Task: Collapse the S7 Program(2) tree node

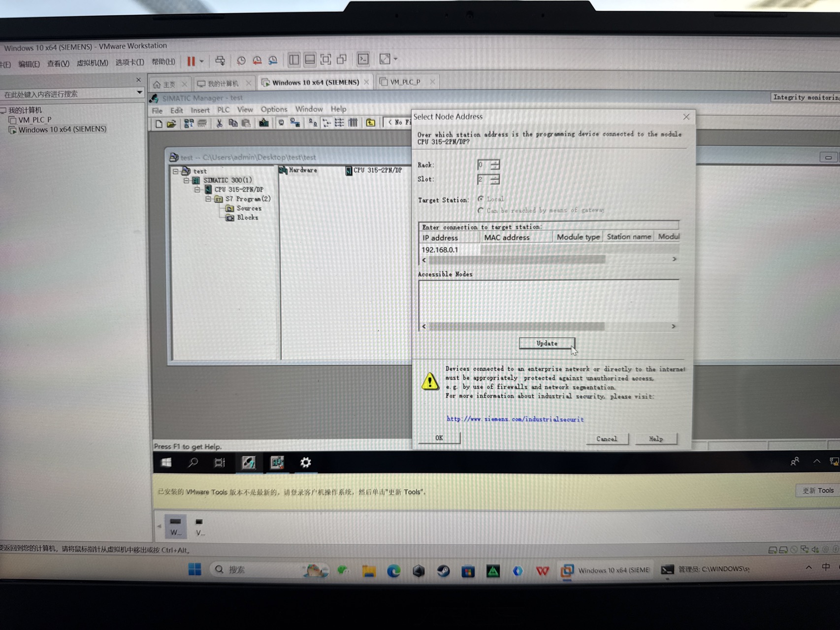Action: [208, 199]
